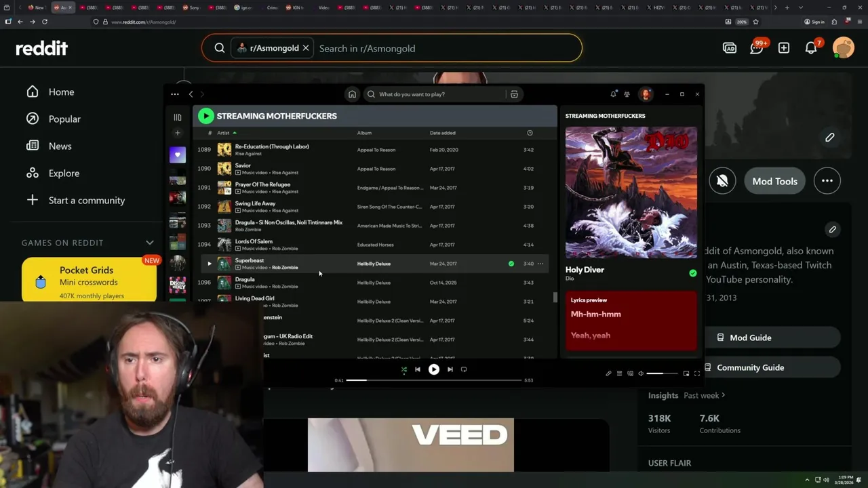868x488 pixels.
Task: Click Spotify Browse icon in search bar
Action: coord(514,94)
